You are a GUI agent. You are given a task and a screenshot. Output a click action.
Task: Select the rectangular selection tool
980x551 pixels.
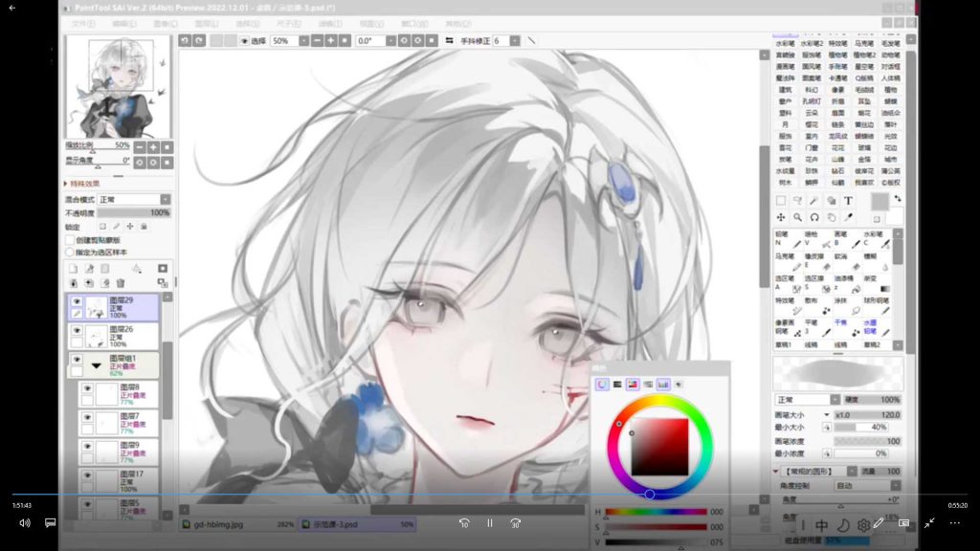click(x=781, y=201)
